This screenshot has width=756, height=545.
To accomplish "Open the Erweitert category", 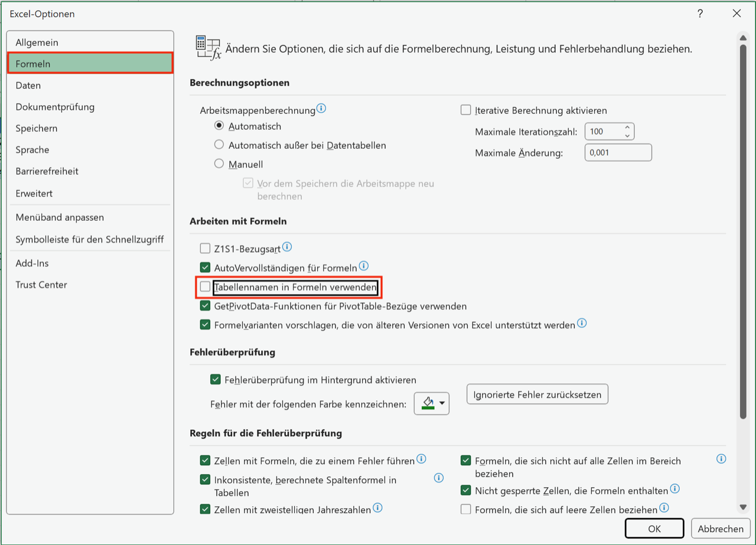I will pos(90,193).
